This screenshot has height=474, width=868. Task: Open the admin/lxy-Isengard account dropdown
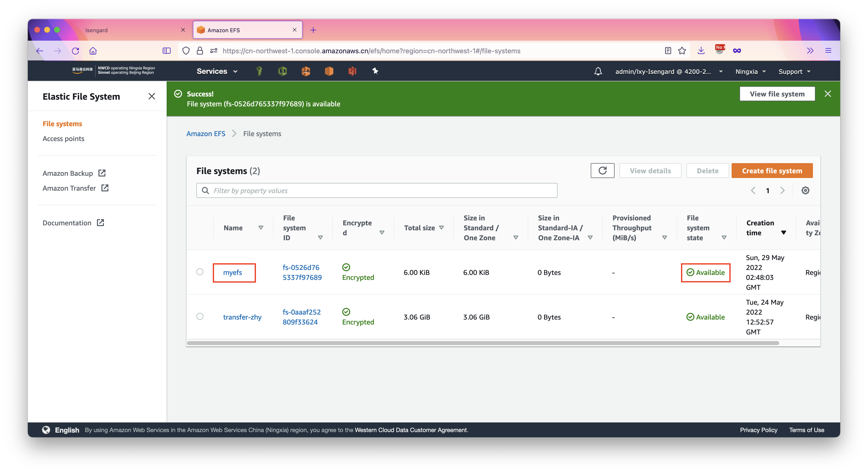click(x=669, y=72)
